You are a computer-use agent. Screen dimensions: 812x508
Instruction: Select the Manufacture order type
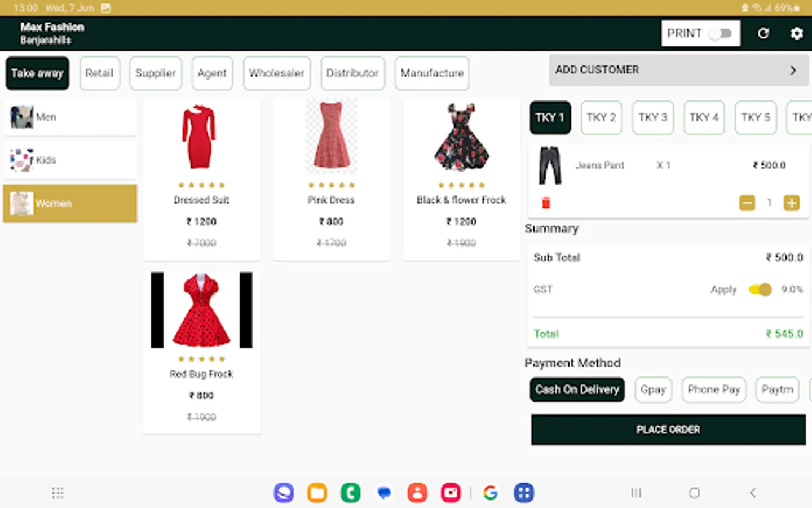click(x=432, y=73)
